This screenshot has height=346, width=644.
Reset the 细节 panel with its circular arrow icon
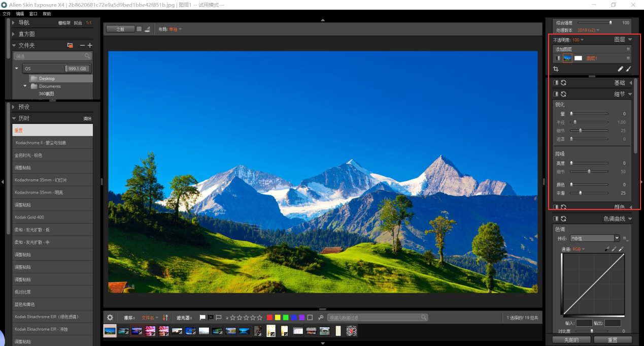coord(563,94)
